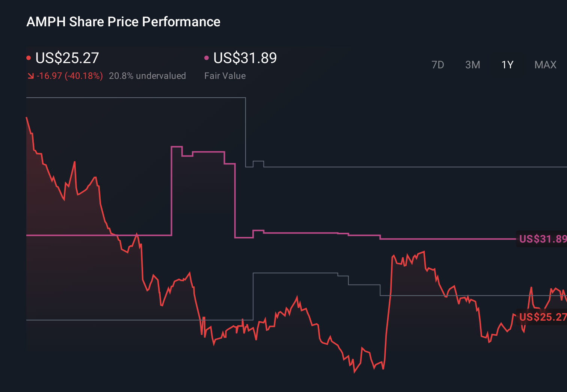
Task: Open the MAX time range view
Action: [545, 65]
